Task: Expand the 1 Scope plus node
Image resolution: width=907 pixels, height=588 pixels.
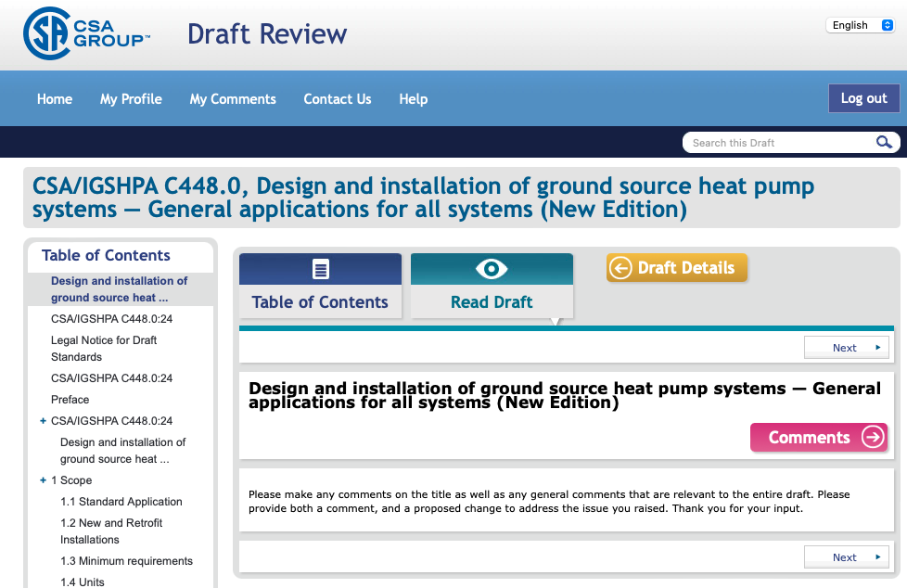Action: tap(43, 480)
